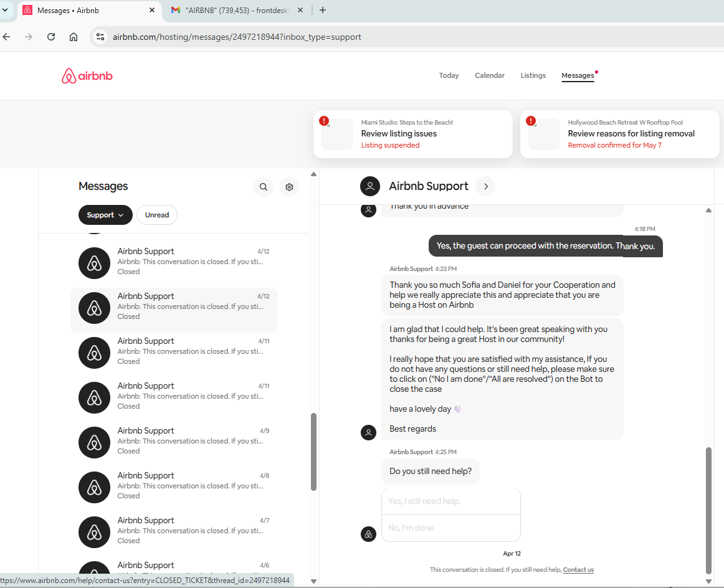
Task: Open Miami Studio Review listing issues card
Action: click(x=413, y=134)
